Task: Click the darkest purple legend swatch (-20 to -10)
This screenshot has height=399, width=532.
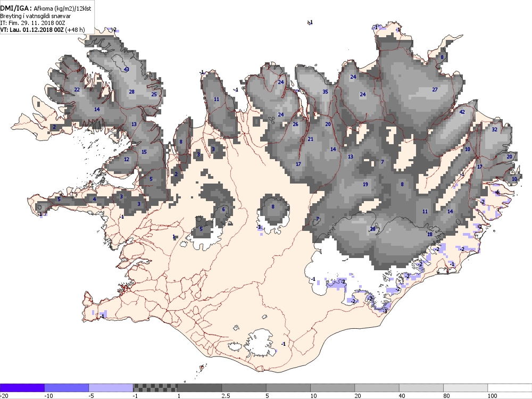Action: click(22, 387)
